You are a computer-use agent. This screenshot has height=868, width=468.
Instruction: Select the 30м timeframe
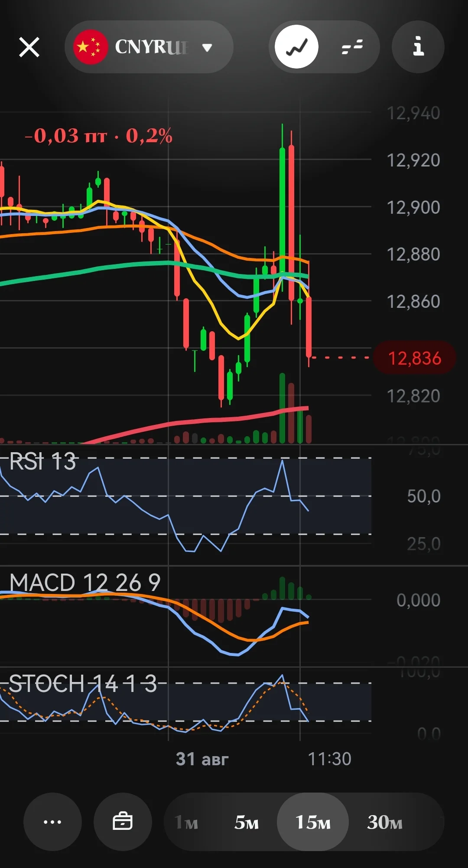[x=385, y=822]
